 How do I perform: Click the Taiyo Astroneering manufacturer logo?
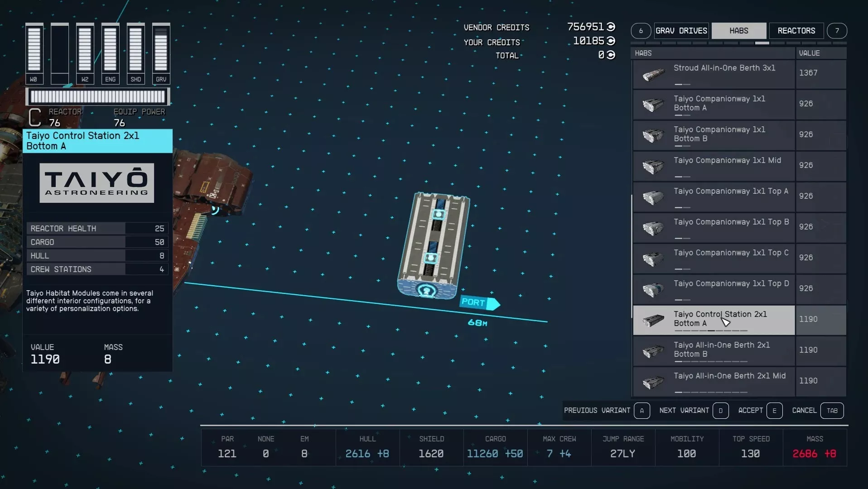click(x=96, y=183)
